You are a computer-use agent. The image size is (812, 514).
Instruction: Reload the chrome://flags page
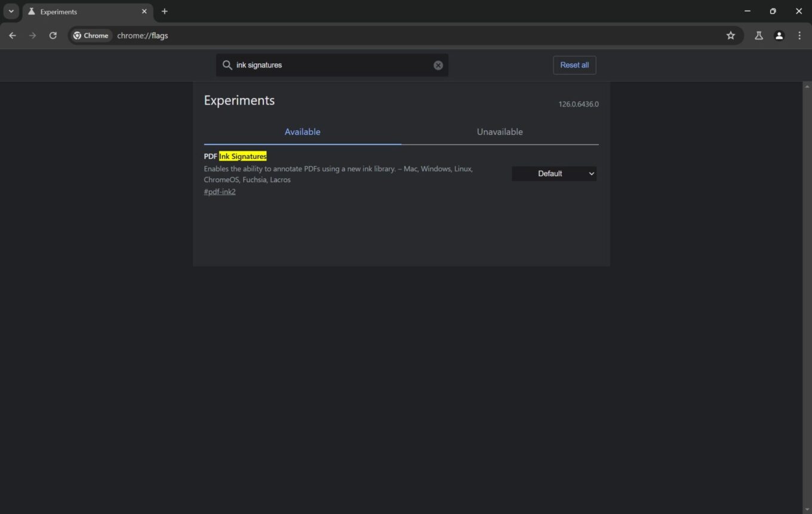click(53, 35)
